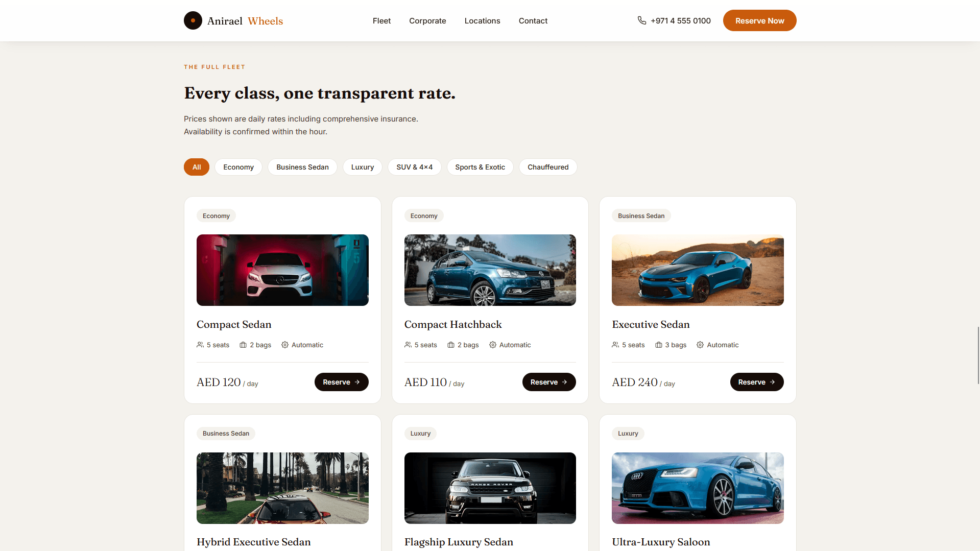Click Luxury tag on Ultra-Luxury Saloon card
Screen dimensions: 980x551
point(628,433)
